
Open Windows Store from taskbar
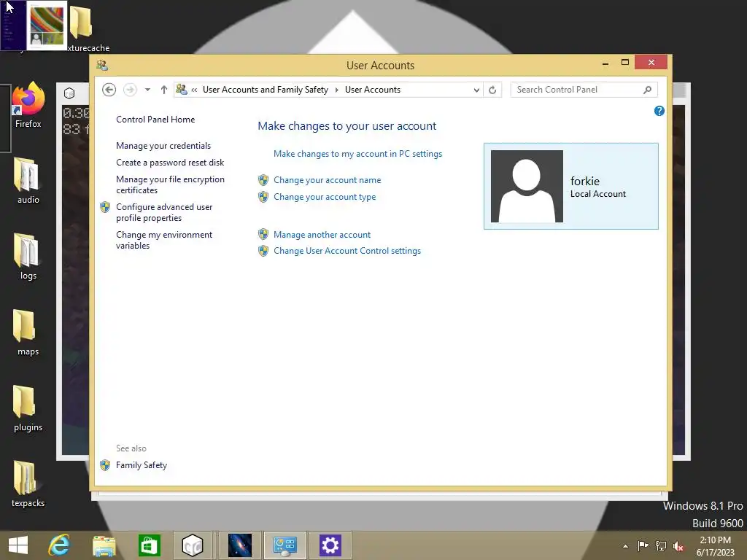point(149,545)
